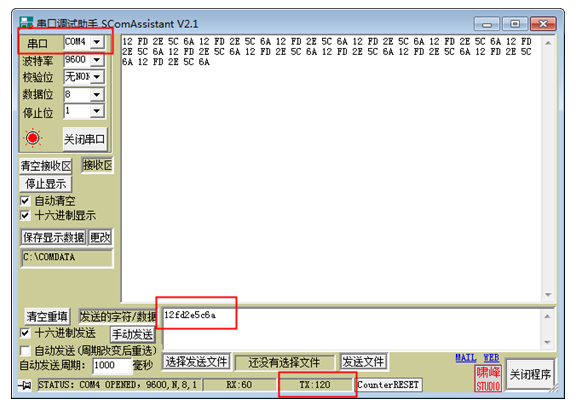Screen dimensions: 584x407
Task: Expand the 波特率 9600 baud dropdown
Action: 97,60
